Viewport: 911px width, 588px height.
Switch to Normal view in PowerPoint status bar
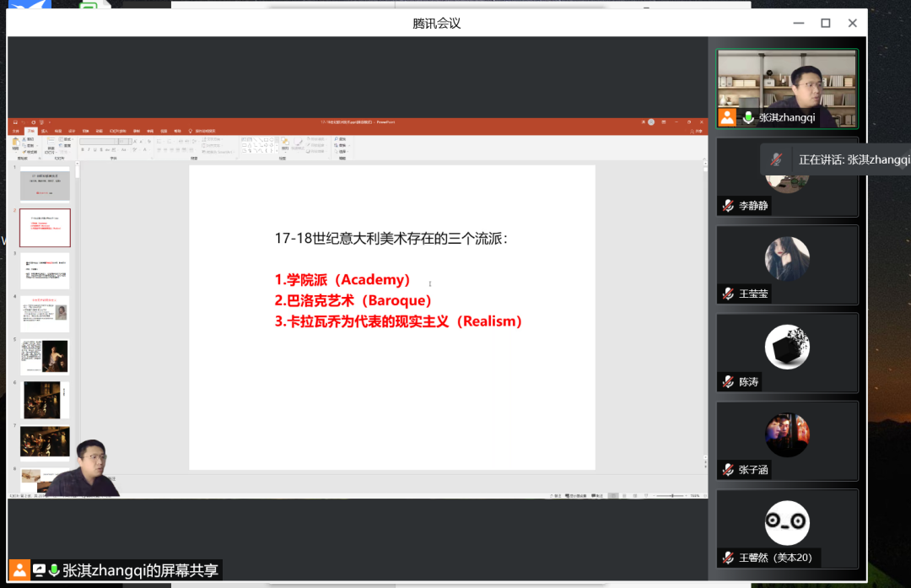(613, 495)
